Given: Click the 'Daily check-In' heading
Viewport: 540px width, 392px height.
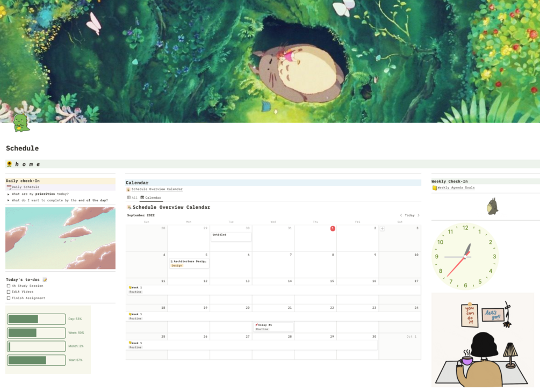Looking at the screenshot, I should coord(23,180).
